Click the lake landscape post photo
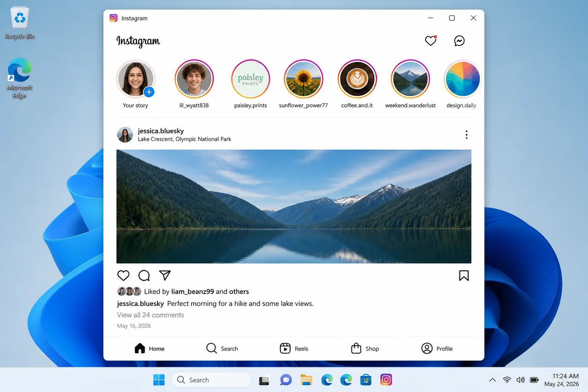 [294, 206]
